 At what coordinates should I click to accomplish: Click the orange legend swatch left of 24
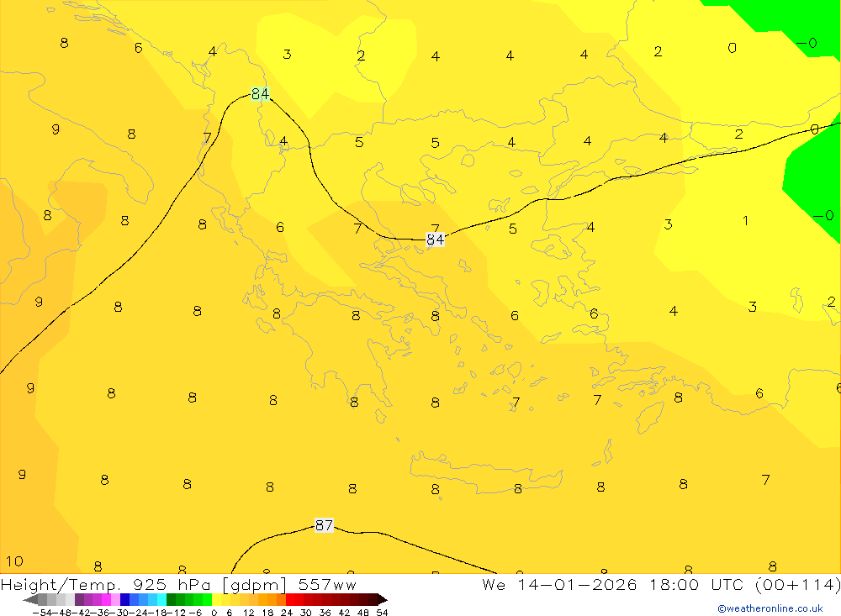click(x=281, y=600)
